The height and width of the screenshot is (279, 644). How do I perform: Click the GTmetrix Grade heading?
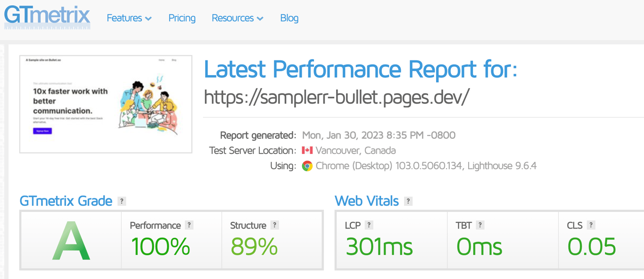click(66, 201)
